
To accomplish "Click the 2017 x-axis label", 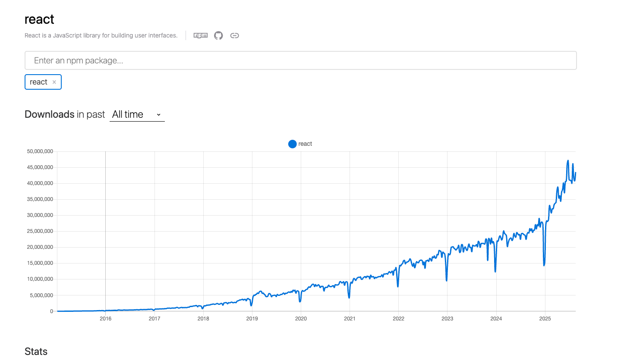I will pyautogui.click(x=154, y=319).
